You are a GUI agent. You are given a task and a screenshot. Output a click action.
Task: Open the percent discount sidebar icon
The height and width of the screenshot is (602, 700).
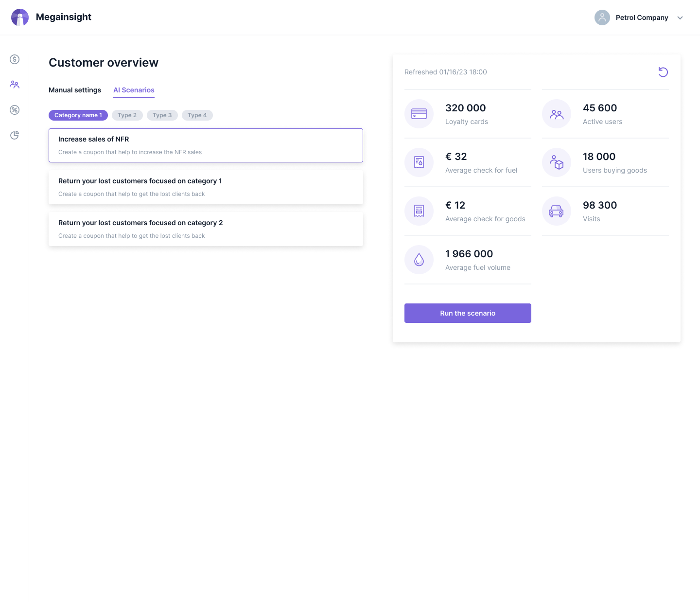point(15,110)
